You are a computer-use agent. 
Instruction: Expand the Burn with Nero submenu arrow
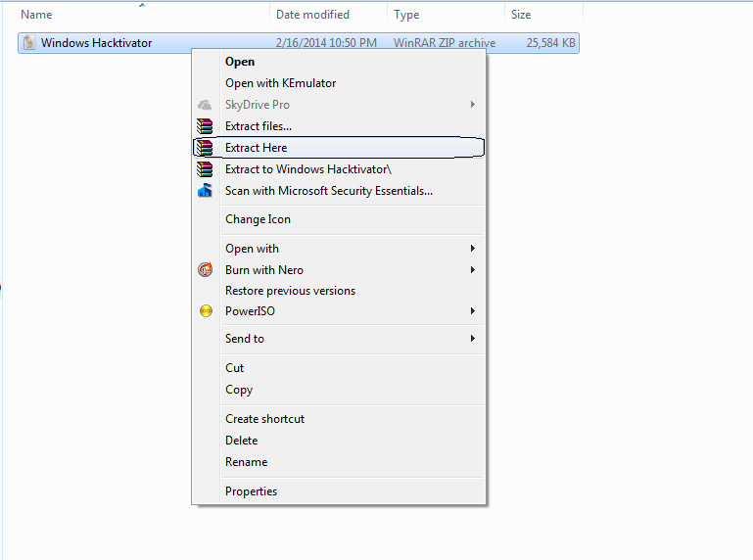(x=473, y=270)
